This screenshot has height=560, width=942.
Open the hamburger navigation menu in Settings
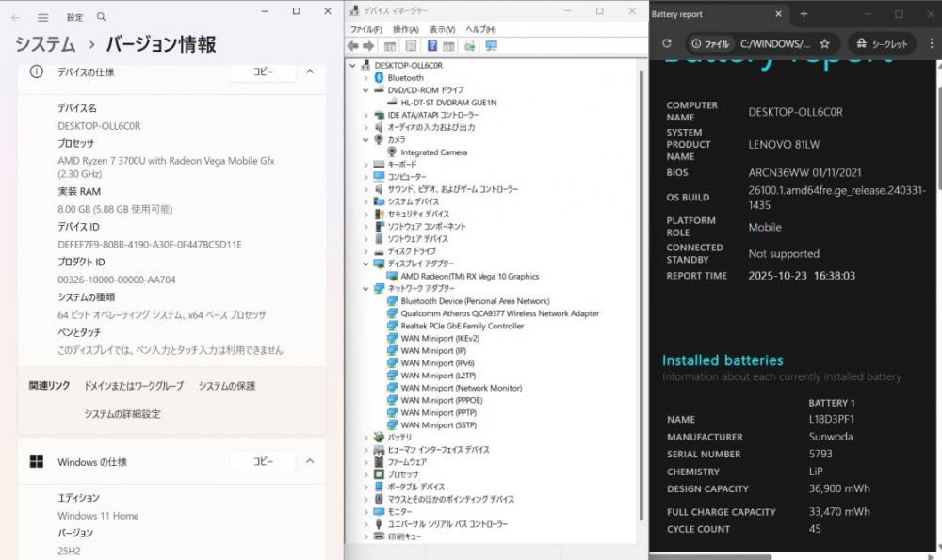coord(42,17)
